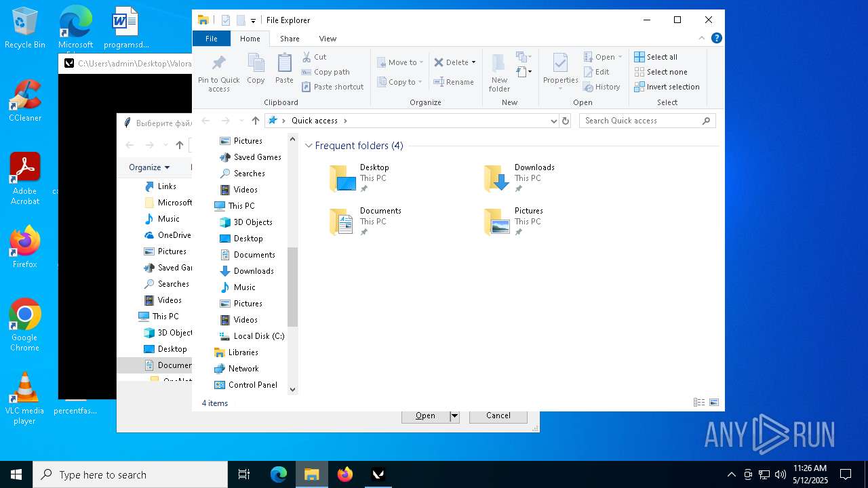Expand Open dropdown arrow in ribbon
The height and width of the screenshot is (488, 868).
click(620, 57)
